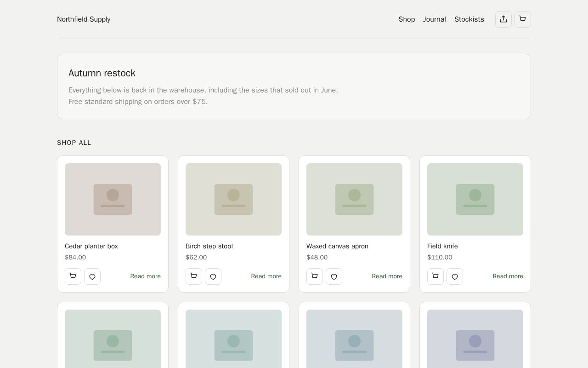Select the Waxed canvas apron title

[x=337, y=246]
